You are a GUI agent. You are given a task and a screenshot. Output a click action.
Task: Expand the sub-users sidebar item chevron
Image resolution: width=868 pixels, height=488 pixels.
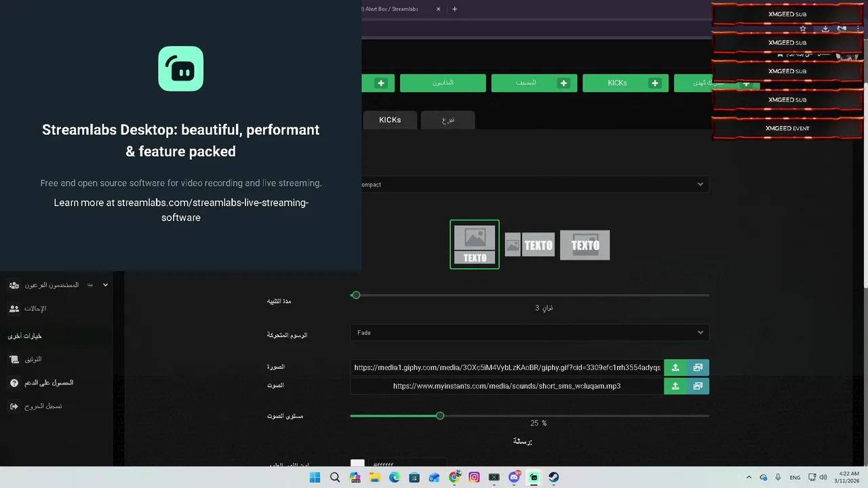click(105, 285)
